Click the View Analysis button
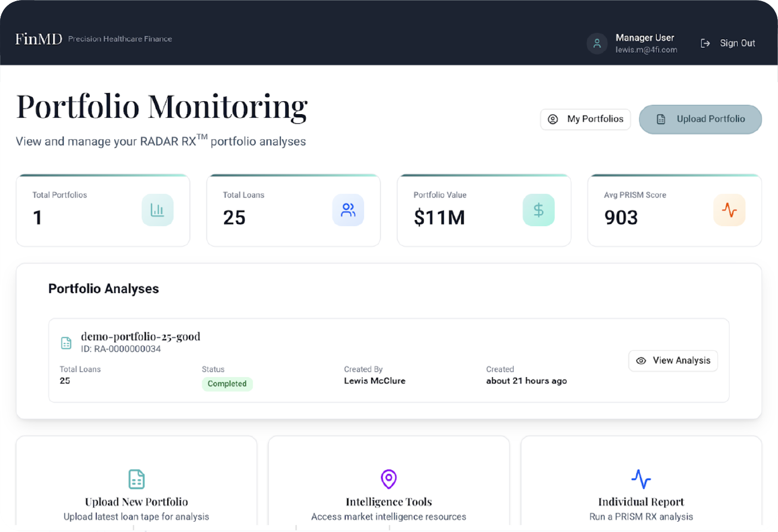Screen dimensions: 778x532 point(673,361)
